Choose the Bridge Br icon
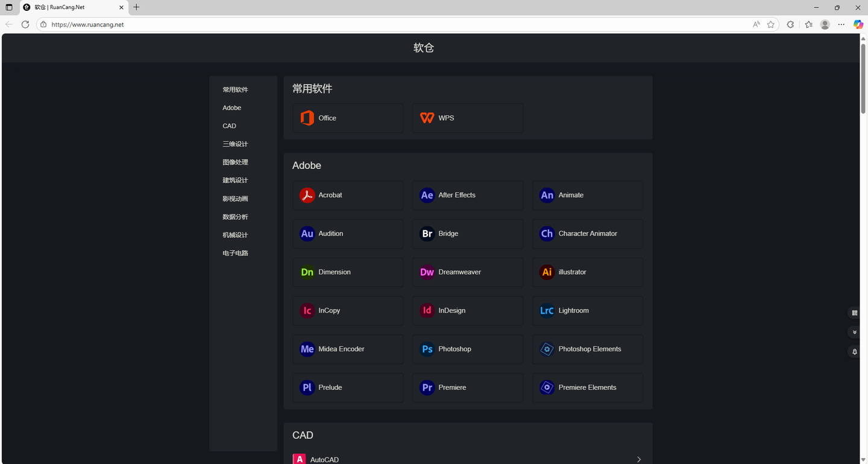The height and width of the screenshot is (464, 868). 427,234
